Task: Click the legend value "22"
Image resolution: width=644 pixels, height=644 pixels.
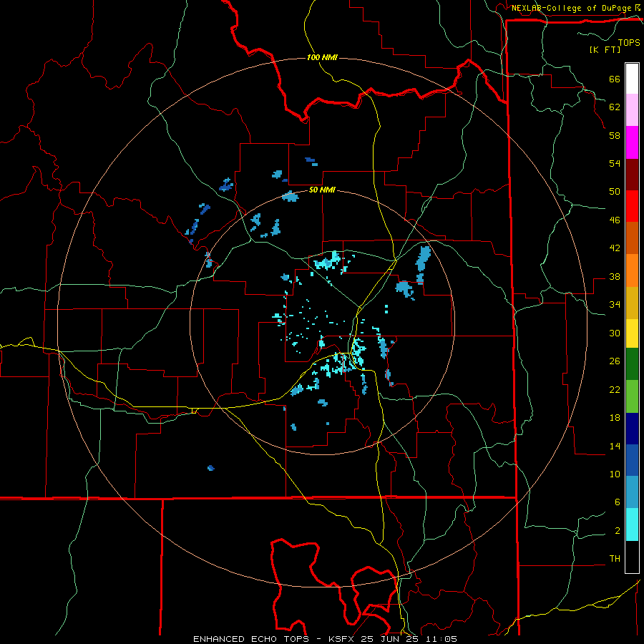Action: click(615, 389)
